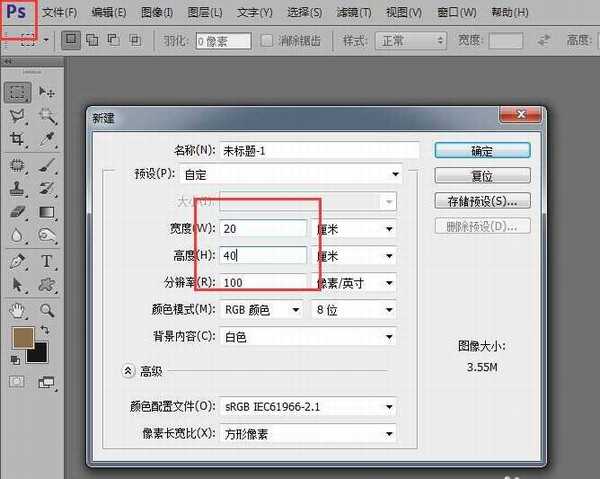Screen dimensions: 600x479
Task: Choose Intersect with Selection mode
Action: (x=135, y=40)
